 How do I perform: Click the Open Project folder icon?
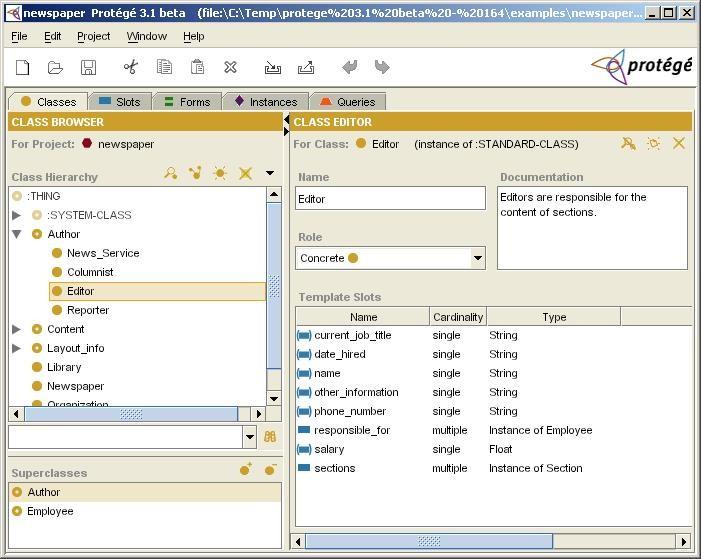(x=55, y=68)
